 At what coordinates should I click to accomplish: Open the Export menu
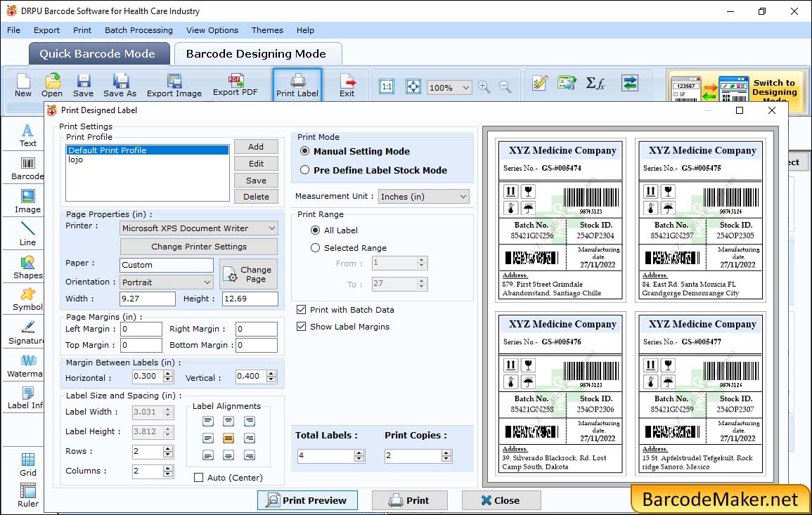point(46,30)
